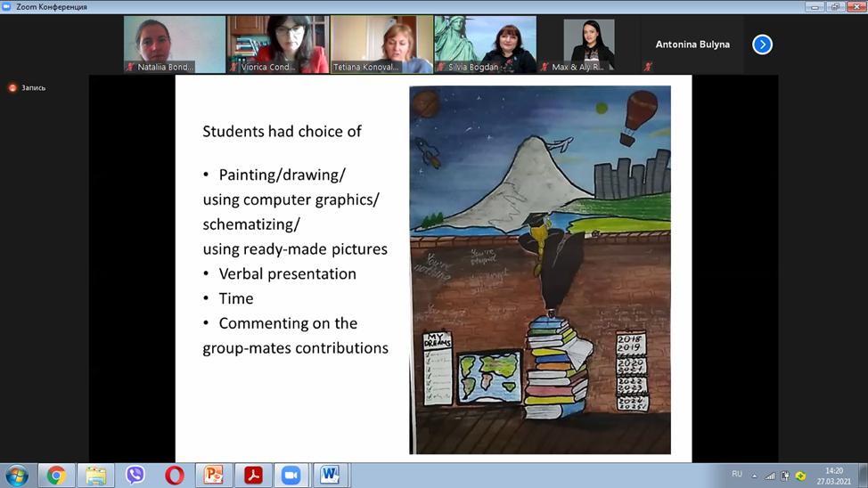Select Viorica Cond's video thumbnail

point(278,45)
